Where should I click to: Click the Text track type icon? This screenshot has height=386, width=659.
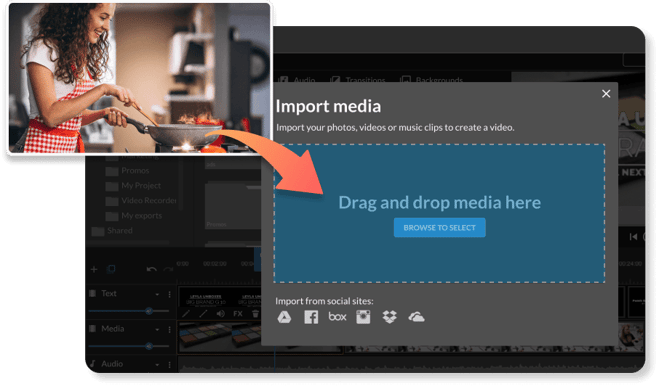click(x=92, y=293)
